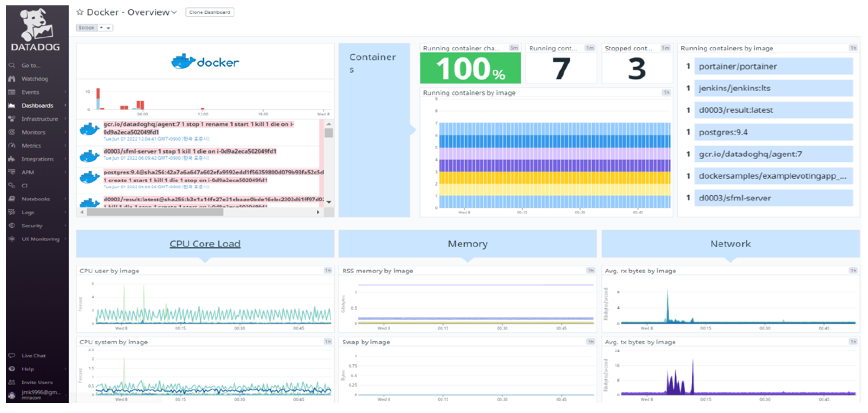Open the Monitors menu item
This screenshot has height=413, width=868.
click(x=33, y=132)
